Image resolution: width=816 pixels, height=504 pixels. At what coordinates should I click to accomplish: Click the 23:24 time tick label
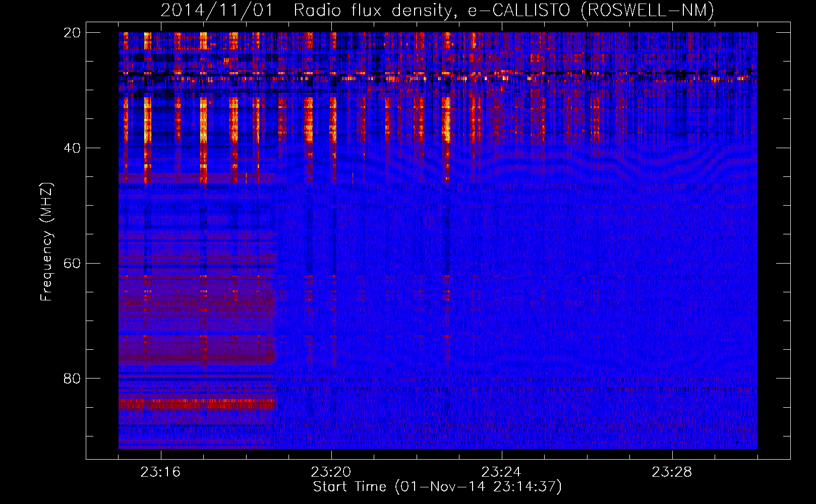click(501, 472)
